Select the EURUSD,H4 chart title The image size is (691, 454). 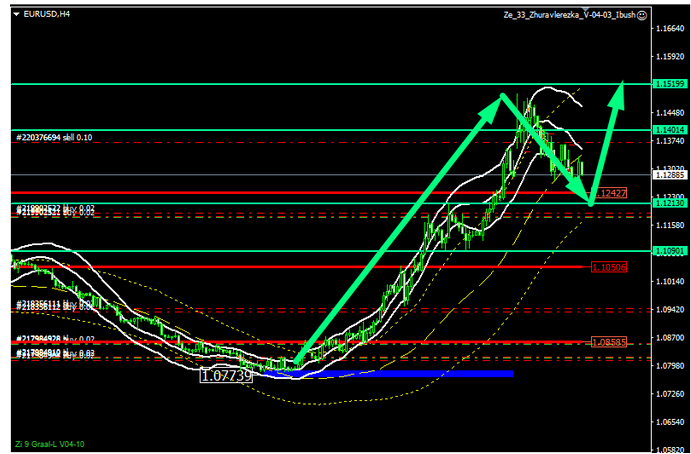coord(46,14)
